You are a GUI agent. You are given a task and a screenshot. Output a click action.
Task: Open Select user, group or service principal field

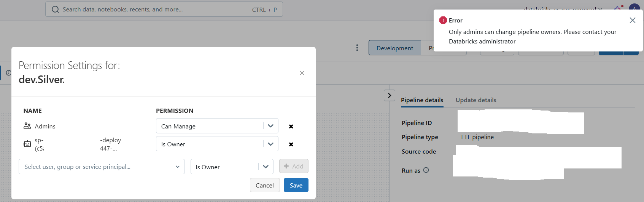pyautogui.click(x=102, y=167)
